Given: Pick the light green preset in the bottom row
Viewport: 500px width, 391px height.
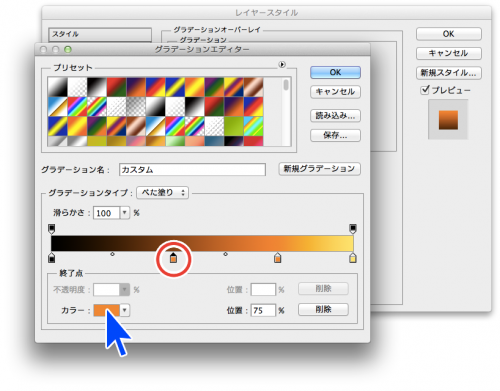Looking at the screenshot, I should (175, 141).
